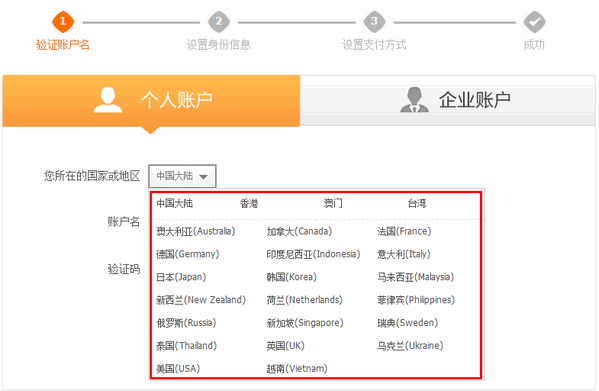599x391 pixels.
Task: Choose 英国(UK) option
Action: pos(285,346)
